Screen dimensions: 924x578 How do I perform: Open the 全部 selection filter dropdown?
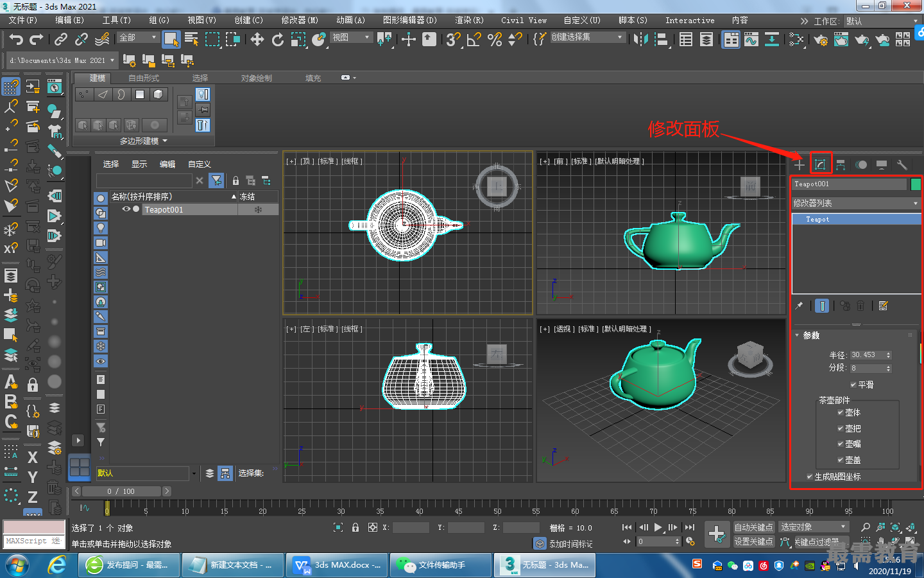(x=138, y=37)
